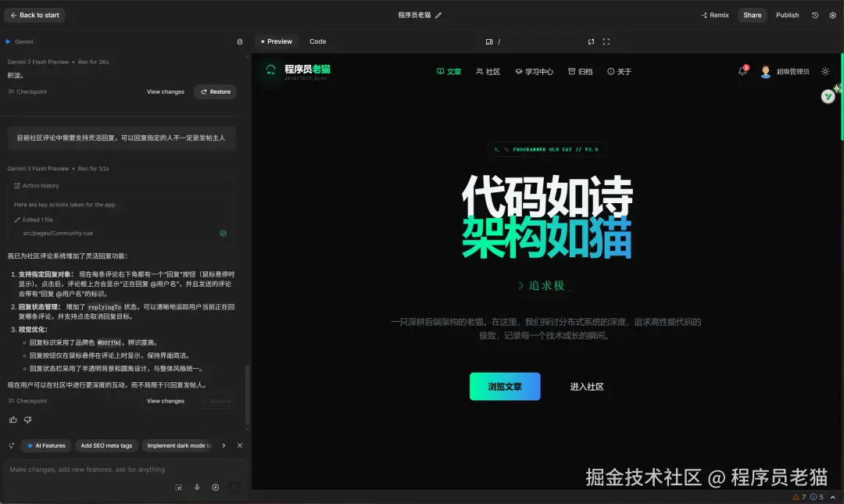Click the 浏览文章 button

pyautogui.click(x=504, y=386)
